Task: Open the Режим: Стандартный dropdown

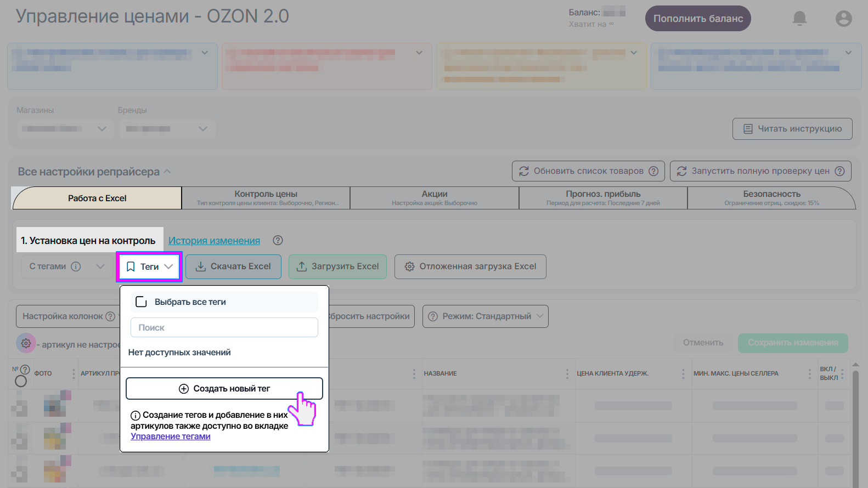Action: pos(486,316)
